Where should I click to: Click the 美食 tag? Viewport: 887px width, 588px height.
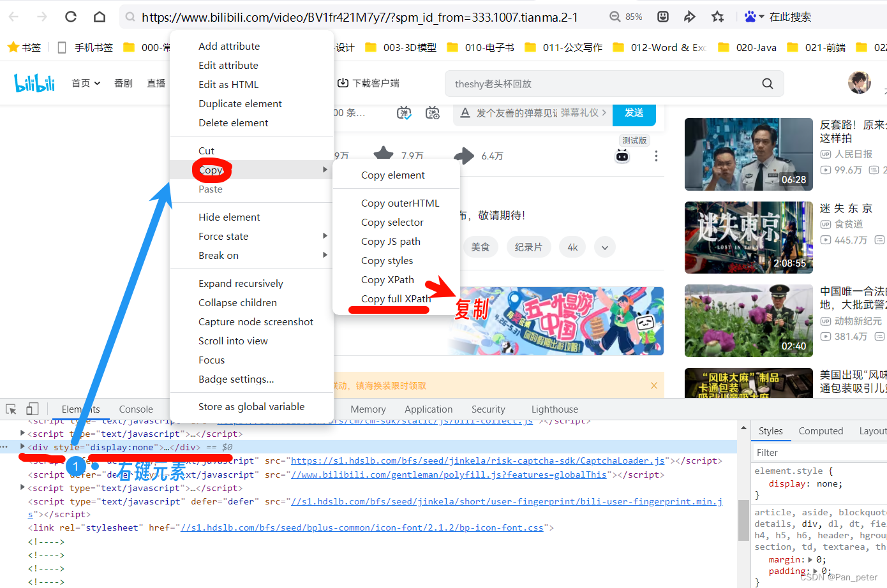tap(481, 247)
